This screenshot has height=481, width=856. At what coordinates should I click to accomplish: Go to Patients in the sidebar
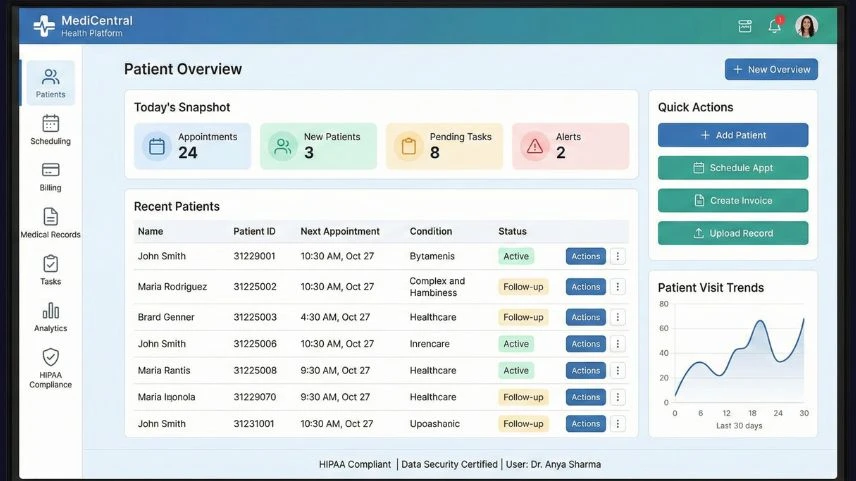[x=50, y=83]
